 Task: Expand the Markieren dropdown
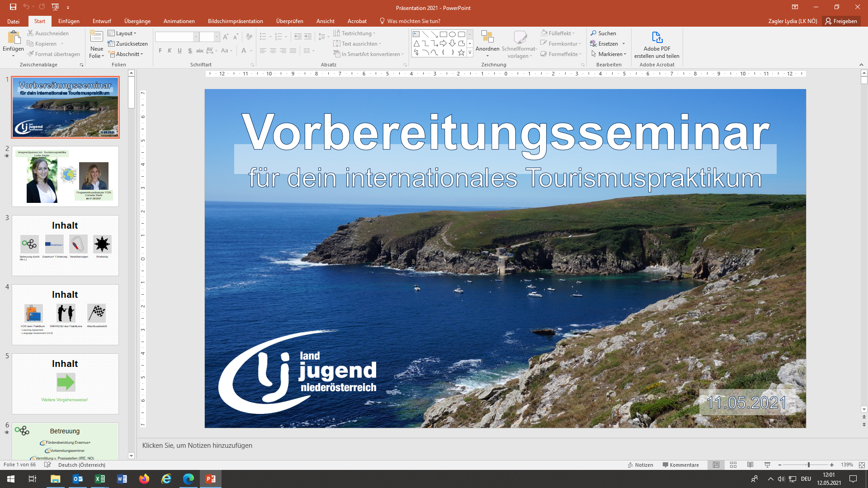click(x=609, y=54)
